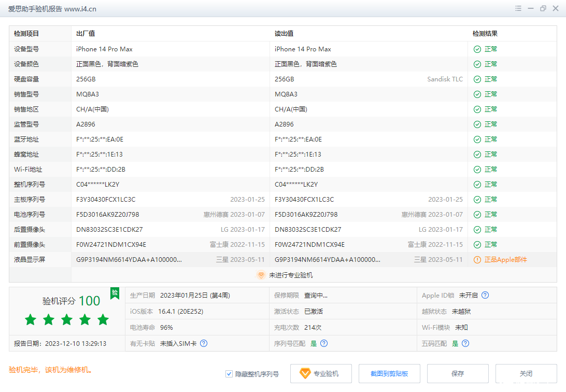Click the 专业验机 button
This screenshot has height=392, width=566.
[321, 373]
